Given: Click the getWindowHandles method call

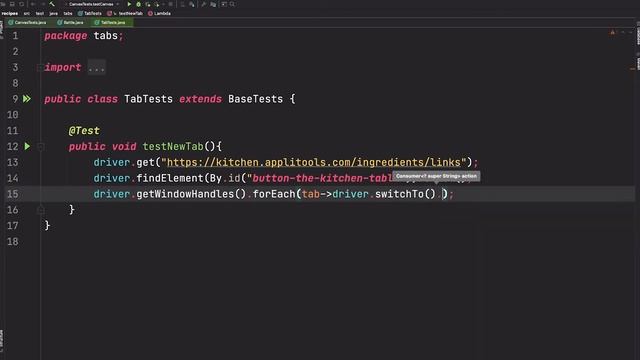Looking at the screenshot, I should point(185,194).
